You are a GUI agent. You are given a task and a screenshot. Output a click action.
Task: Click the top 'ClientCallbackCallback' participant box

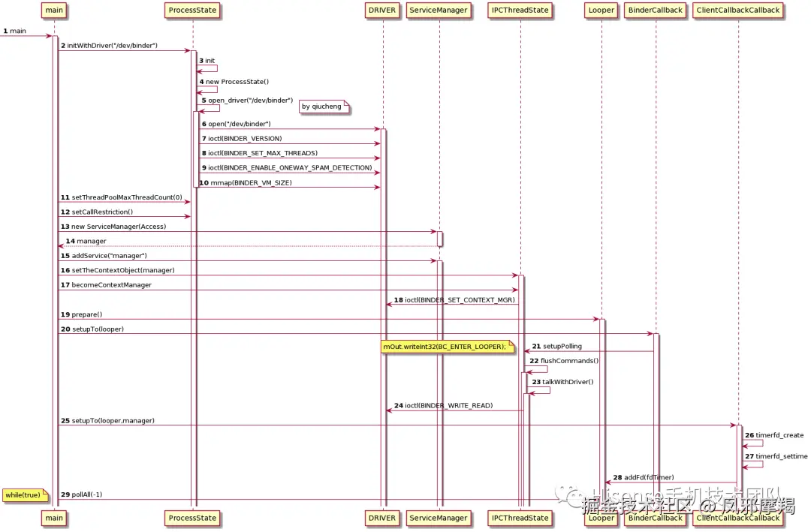(x=738, y=11)
